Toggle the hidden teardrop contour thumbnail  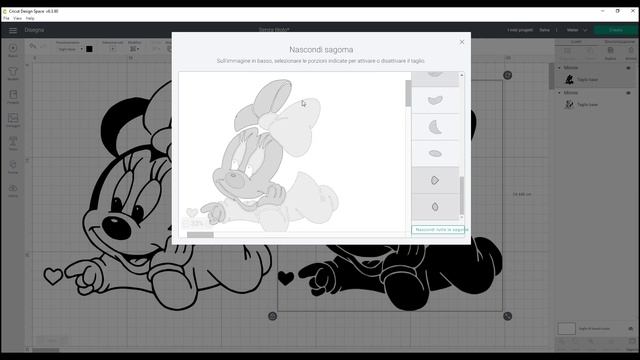coord(435,207)
